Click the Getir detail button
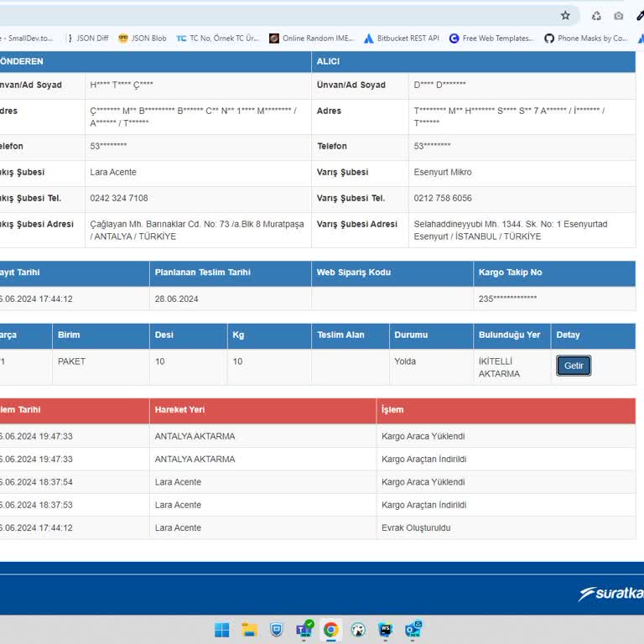 pyautogui.click(x=574, y=366)
